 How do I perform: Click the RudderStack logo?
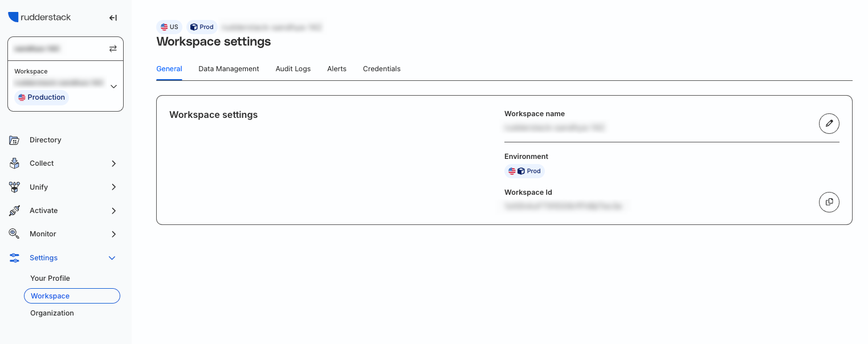point(39,17)
